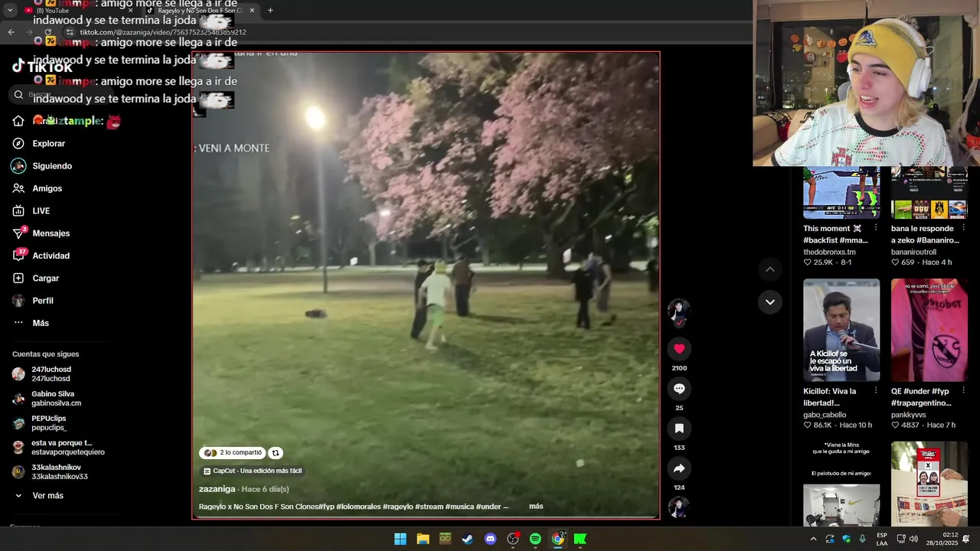The height and width of the screenshot is (551, 980).
Task: Click the 2 lo compartió pill
Action: click(232, 453)
